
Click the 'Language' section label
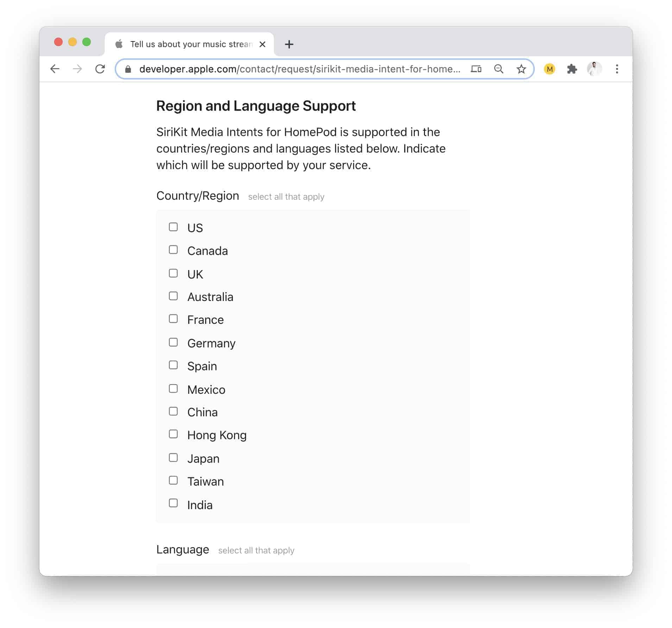(x=183, y=550)
